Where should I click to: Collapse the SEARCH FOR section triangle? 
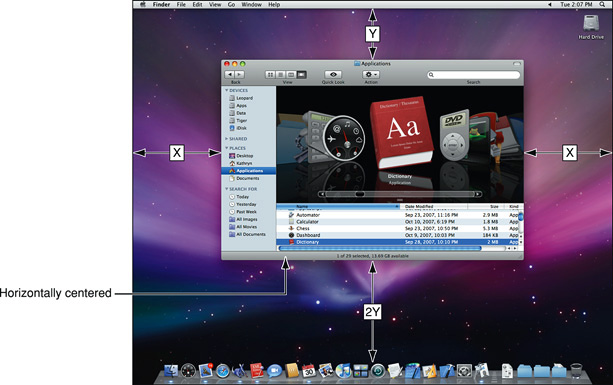[226, 189]
